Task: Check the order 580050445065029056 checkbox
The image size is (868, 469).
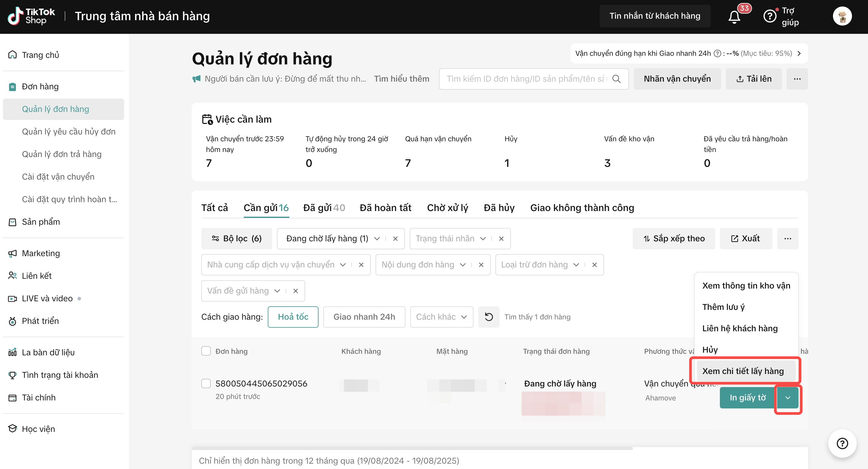Action: pos(206,384)
